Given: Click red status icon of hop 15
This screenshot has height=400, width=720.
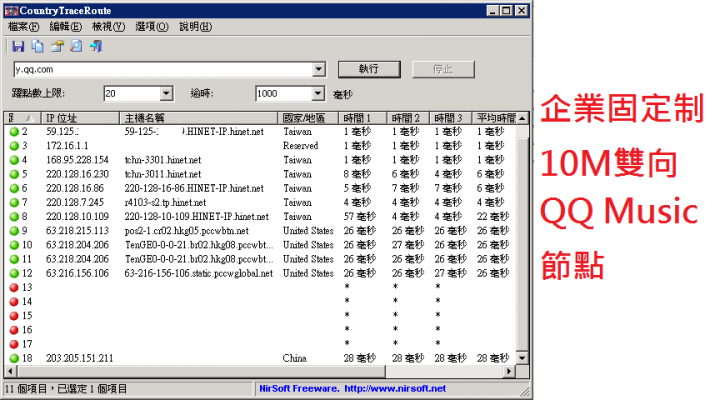Looking at the screenshot, I should point(14,316).
